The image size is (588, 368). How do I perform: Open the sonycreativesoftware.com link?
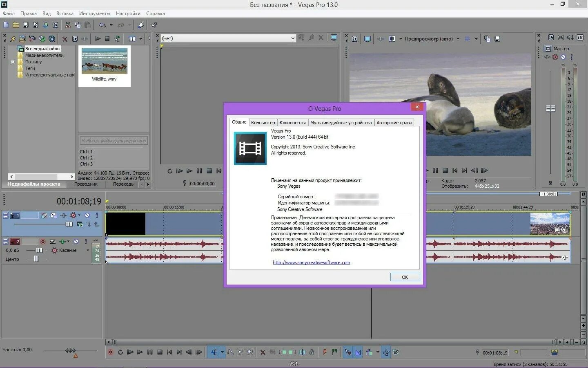[x=311, y=263]
